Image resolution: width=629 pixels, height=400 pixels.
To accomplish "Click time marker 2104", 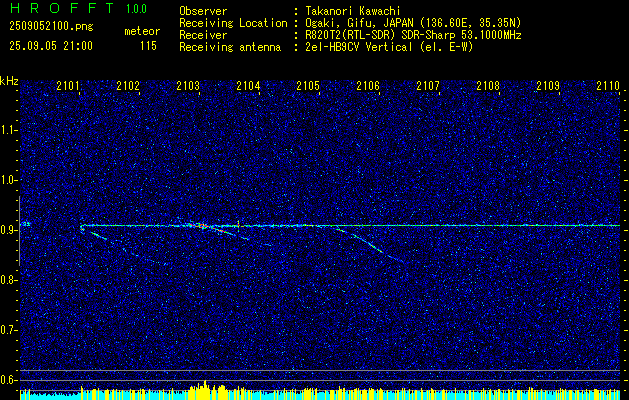I will [x=248, y=85].
